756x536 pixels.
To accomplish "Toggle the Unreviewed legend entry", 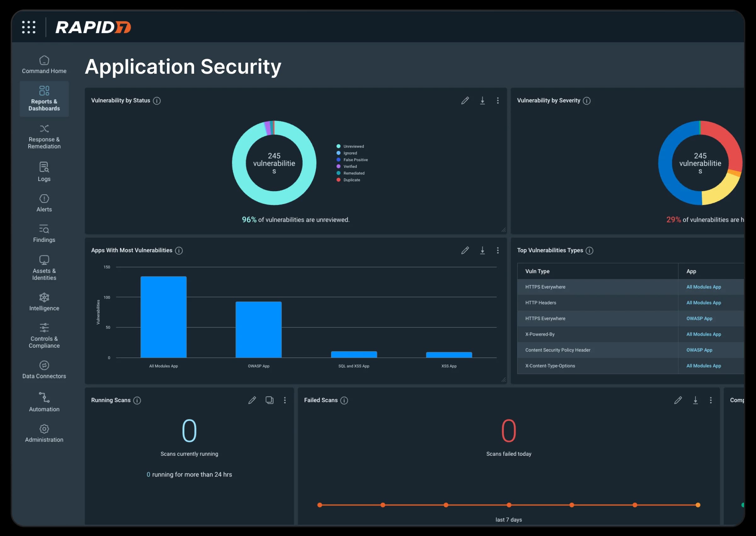I will (x=350, y=146).
